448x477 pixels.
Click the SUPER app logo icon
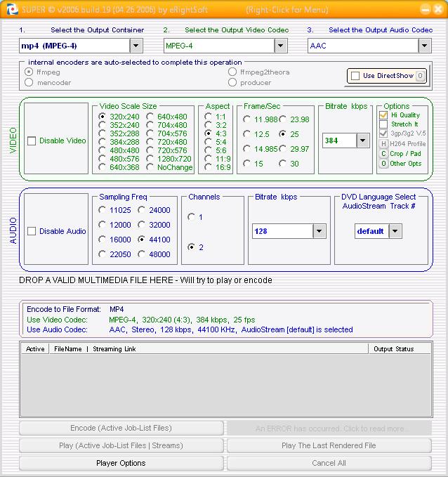[x=12, y=9]
